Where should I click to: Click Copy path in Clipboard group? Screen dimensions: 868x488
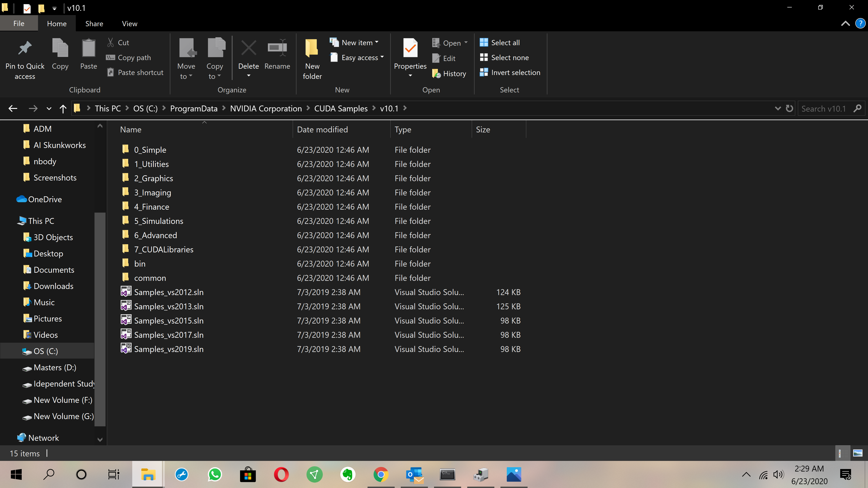128,58
